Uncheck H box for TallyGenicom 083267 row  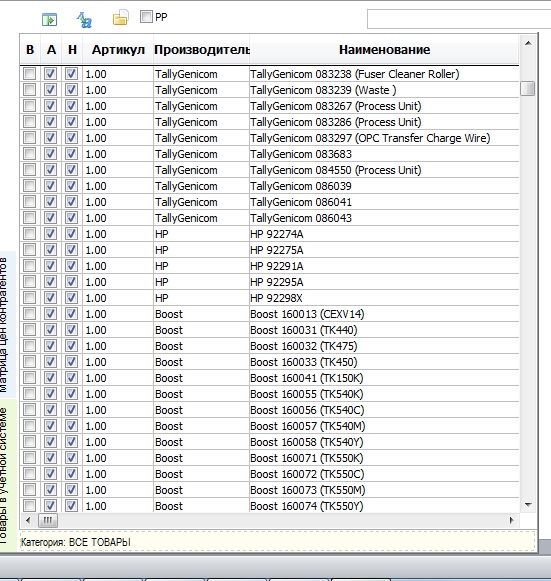coord(71,105)
